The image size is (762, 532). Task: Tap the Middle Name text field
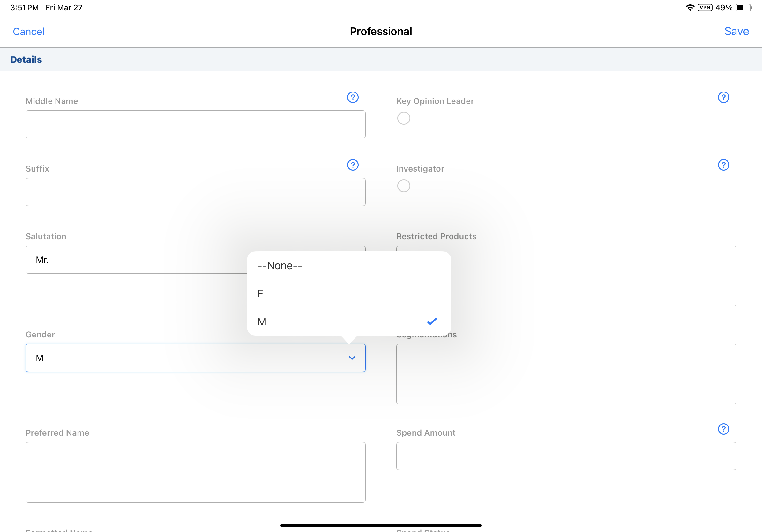[196, 124]
